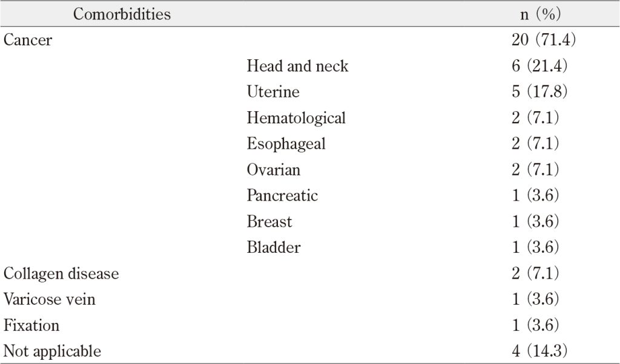Screen dimensions: 620x364
Task: Click the 5 (17.8) value
Action: point(539,91)
